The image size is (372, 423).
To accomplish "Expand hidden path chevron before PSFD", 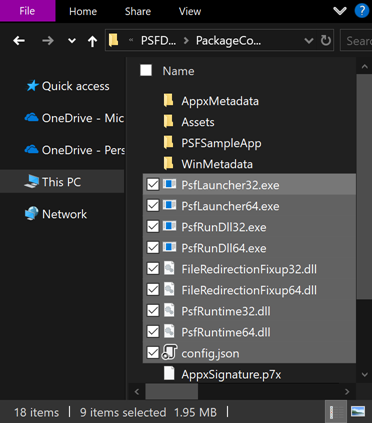I will pyautogui.click(x=131, y=40).
